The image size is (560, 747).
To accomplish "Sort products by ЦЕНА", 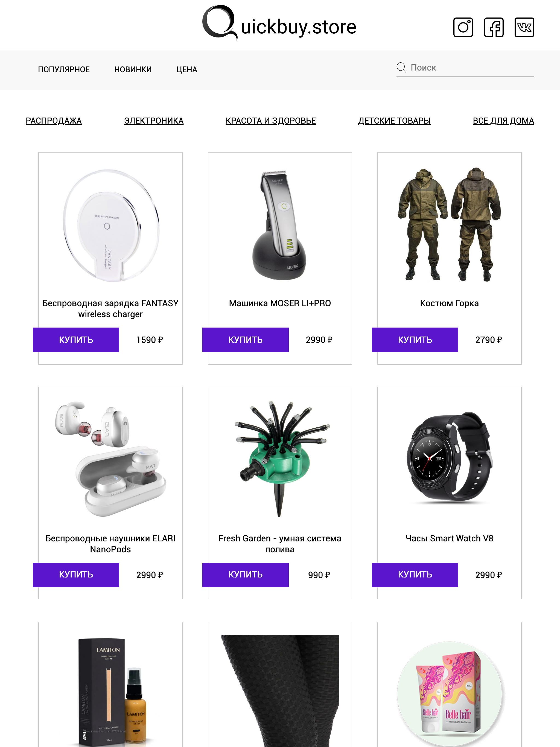I will (x=187, y=69).
